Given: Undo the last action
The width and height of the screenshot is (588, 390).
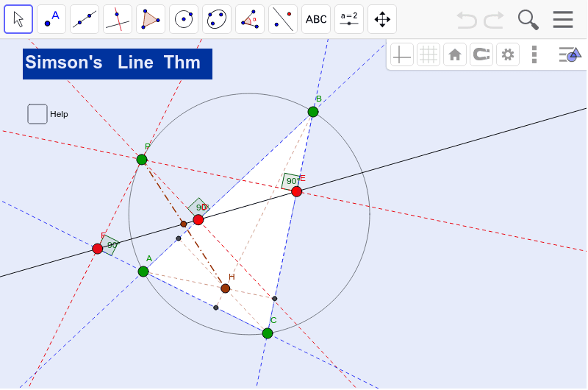Looking at the screenshot, I should [x=467, y=20].
